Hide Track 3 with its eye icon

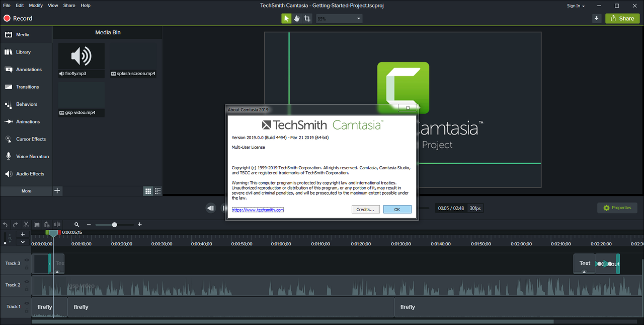click(x=27, y=261)
